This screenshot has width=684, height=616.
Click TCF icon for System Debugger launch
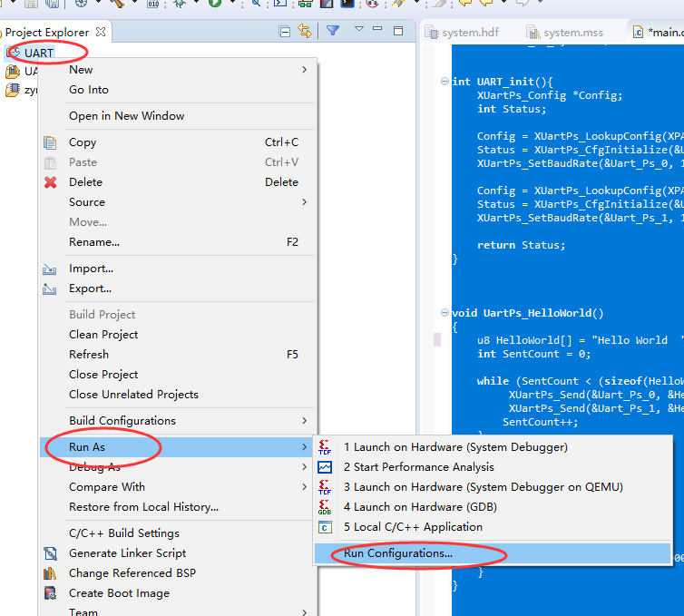[x=325, y=447]
